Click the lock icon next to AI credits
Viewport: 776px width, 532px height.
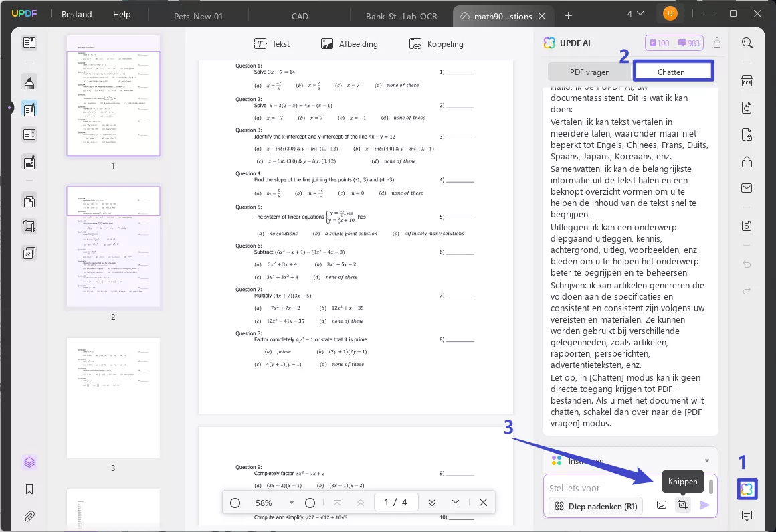tap(716, 42)
